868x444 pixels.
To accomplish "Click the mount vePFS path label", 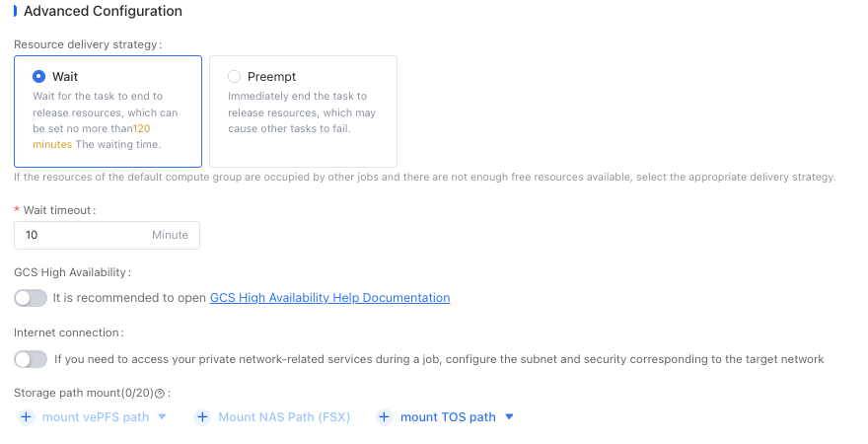I will tap(96, 417).
